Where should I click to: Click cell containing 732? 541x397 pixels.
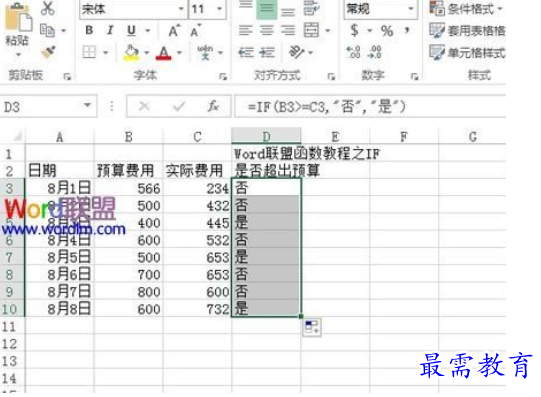pos(197,309)
